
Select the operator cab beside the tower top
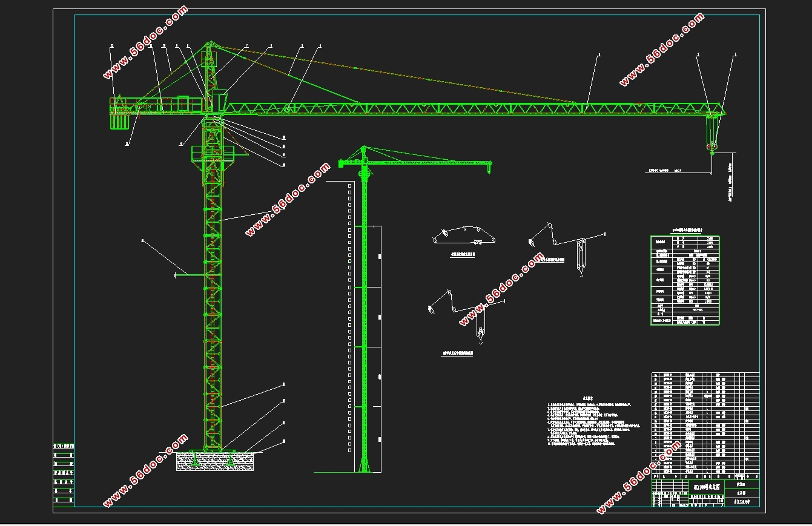pyautogui.click(x=219, y=99)
